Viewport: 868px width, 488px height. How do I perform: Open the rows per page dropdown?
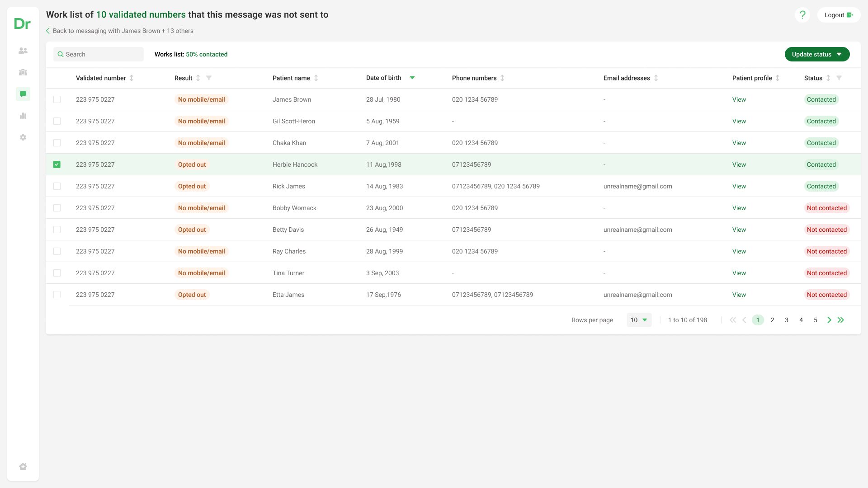pyautogui.click(x=639, y=320)
